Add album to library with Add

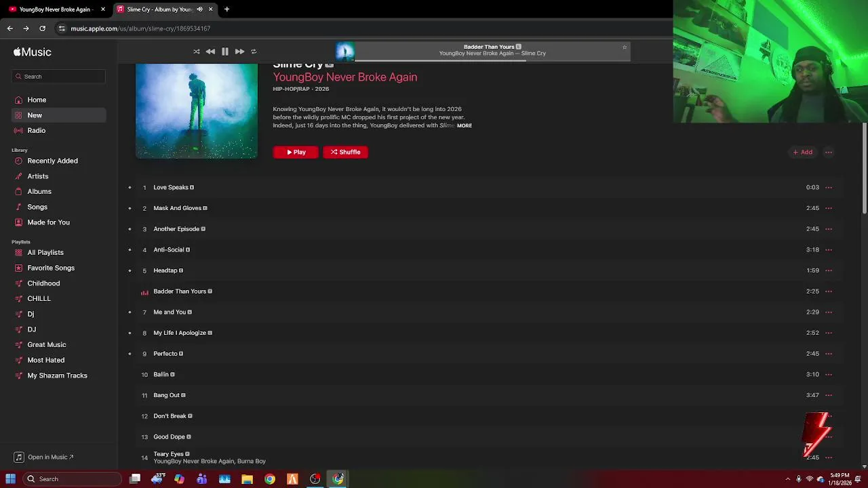click(803, 152)
